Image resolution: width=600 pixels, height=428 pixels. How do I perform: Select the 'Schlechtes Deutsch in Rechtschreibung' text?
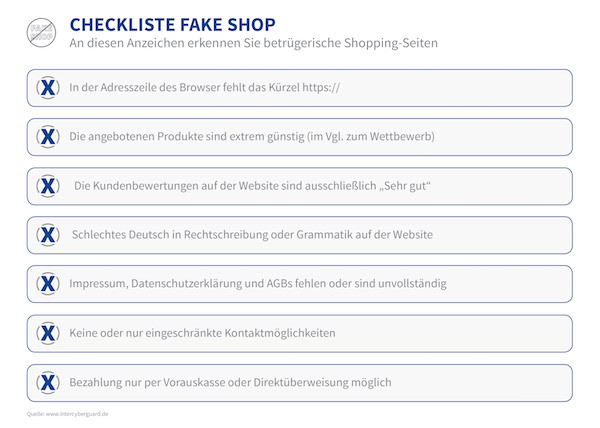click(252, 234)
